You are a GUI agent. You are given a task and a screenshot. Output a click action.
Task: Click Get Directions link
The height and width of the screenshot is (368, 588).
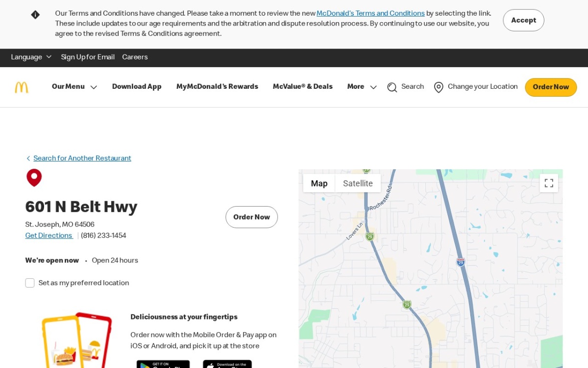point(49,236)
